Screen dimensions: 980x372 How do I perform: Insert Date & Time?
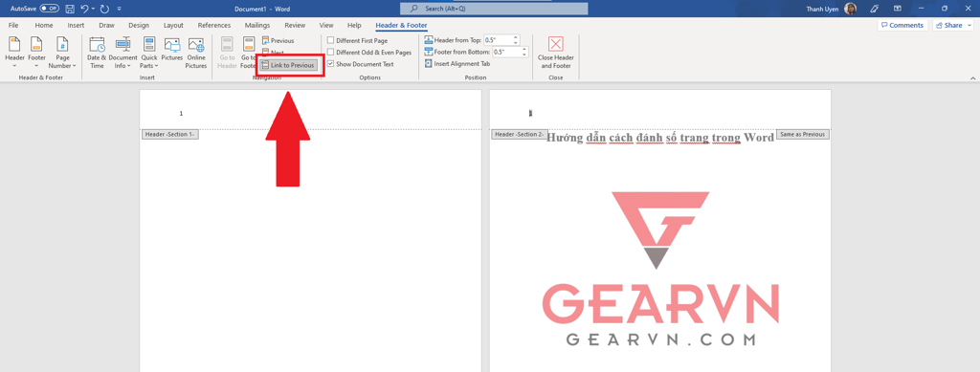point(97,53)
